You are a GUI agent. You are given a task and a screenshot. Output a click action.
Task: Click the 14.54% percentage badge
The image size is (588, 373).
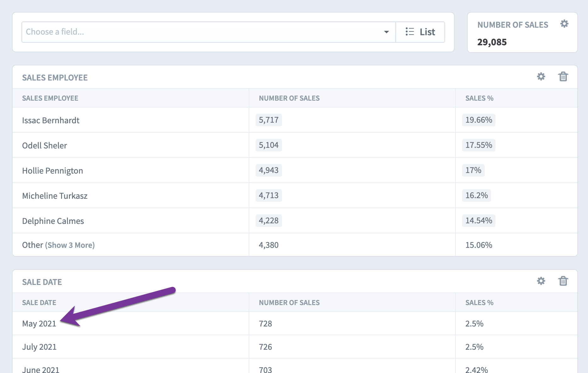pos(479,220)
